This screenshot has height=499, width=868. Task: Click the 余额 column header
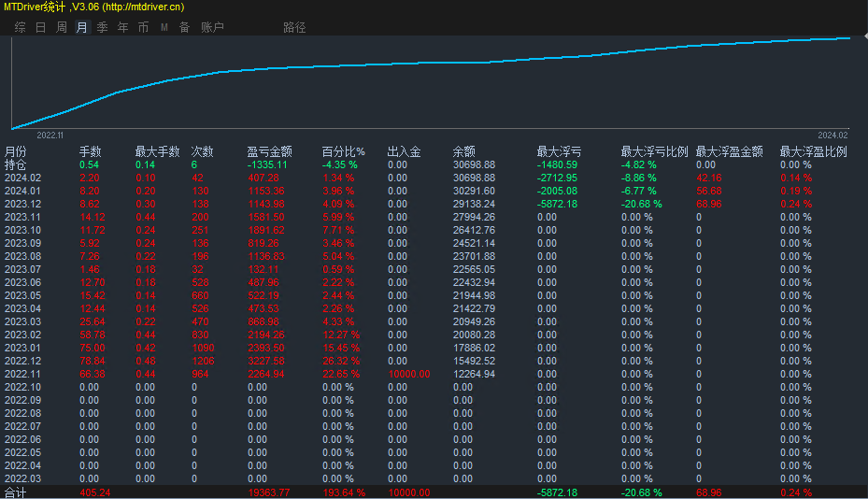click(463, 151)
